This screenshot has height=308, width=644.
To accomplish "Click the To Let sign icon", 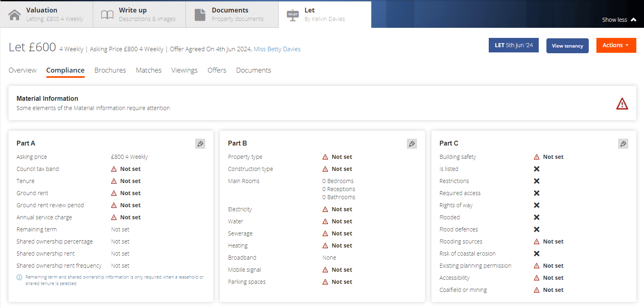I will tap(293, 15).
